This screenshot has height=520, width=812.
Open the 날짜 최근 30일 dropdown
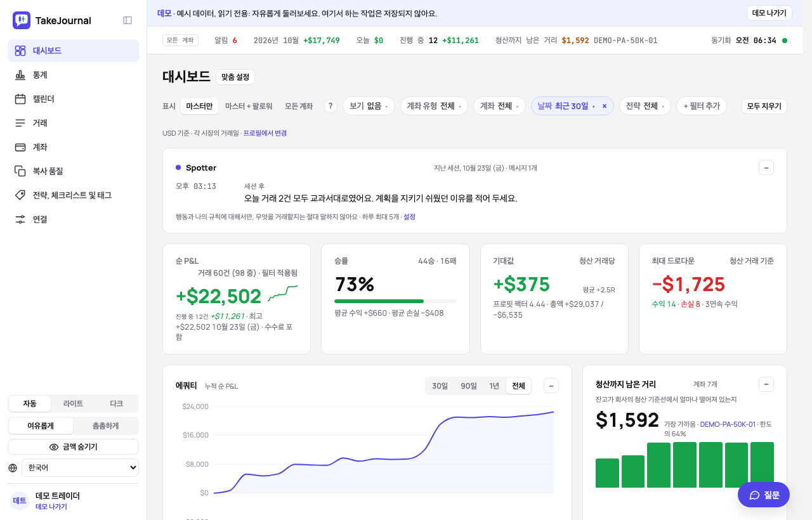pos(566,106)
